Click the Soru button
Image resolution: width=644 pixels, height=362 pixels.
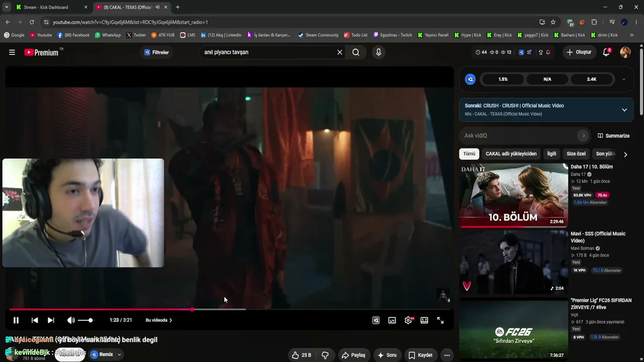(387, 355)
